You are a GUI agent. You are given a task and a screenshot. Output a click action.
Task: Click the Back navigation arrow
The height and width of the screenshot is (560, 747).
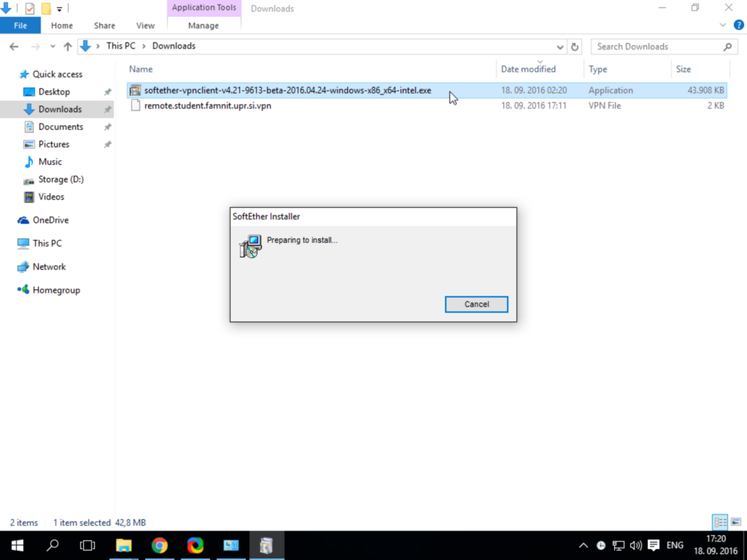coord(15,47)
